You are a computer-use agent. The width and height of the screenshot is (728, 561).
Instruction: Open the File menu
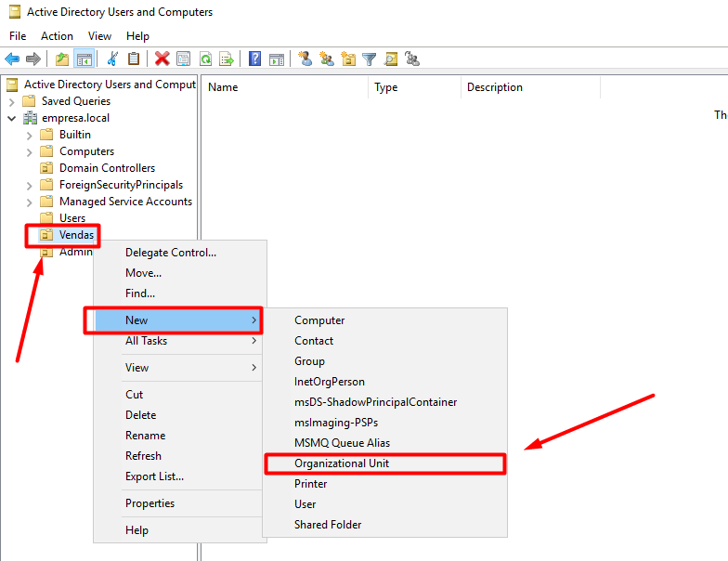(x=18, y=35)
